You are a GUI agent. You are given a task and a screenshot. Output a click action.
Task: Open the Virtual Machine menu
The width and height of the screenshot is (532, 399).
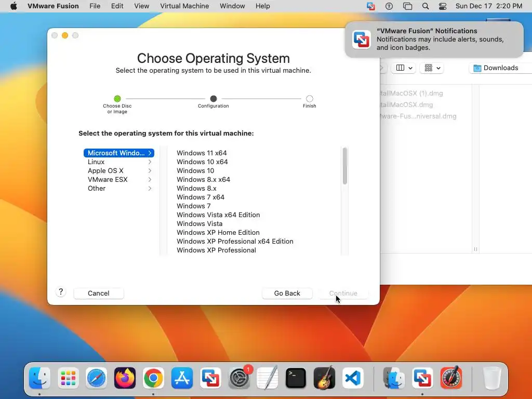[184, 6]
